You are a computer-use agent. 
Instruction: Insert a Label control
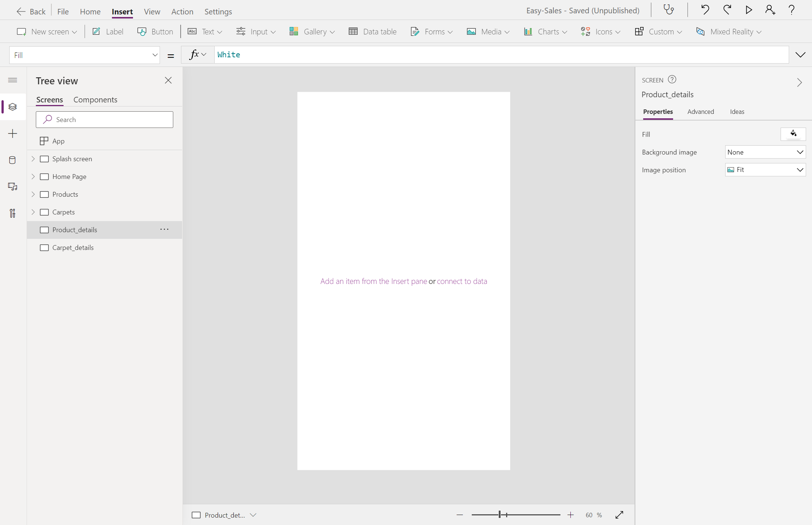(x=108, y=32)
